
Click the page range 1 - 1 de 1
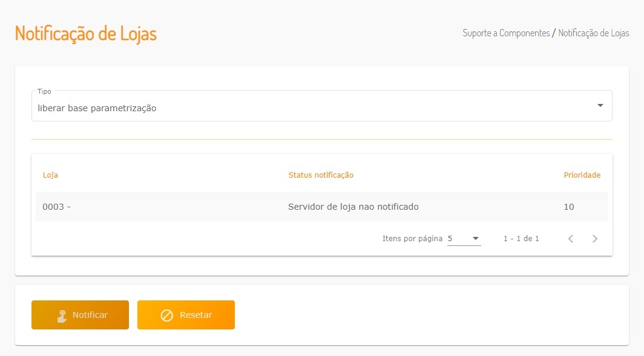[521, 239]
